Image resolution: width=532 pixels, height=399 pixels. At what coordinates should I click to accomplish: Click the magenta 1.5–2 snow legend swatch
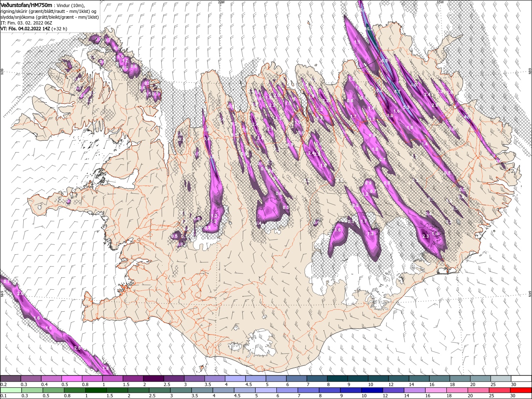133,379
